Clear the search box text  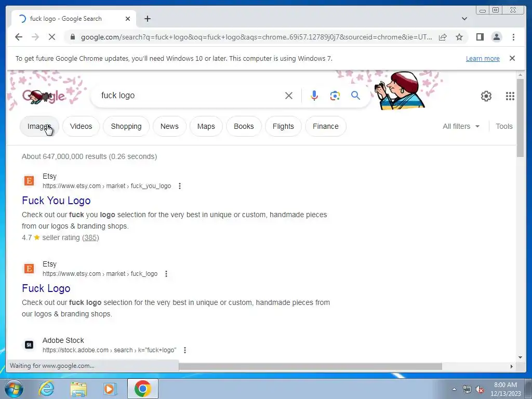[289, 96]
